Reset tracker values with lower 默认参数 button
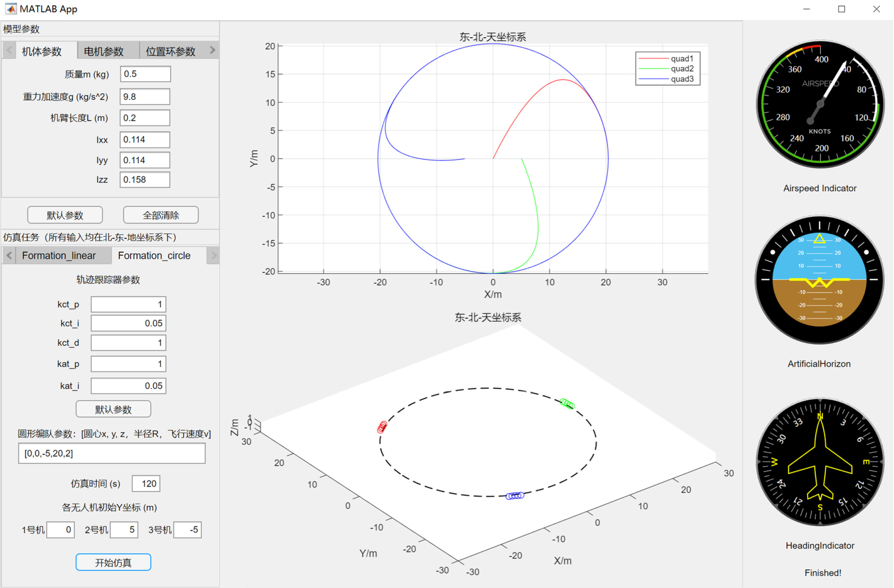Image resolution: width=894 pixels, height=588 pixels. tap(113, 409)
